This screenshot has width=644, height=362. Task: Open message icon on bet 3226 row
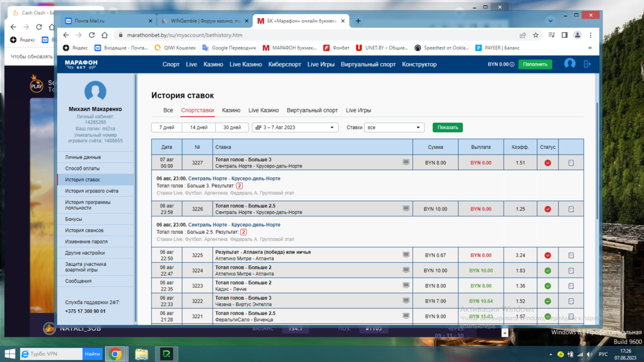click(406, 209)
